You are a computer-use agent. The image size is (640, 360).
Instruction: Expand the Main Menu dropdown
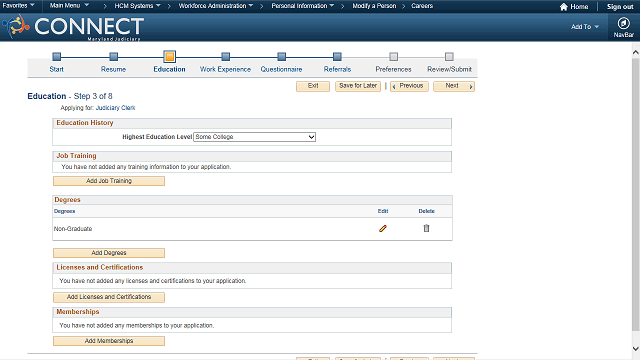point(69,6)
